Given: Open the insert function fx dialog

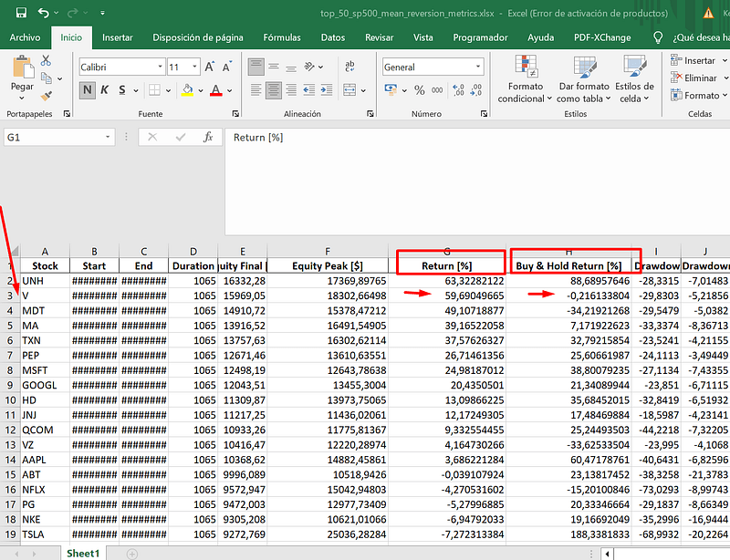Looking at the screenshot, I should click(x=208, y=137).
